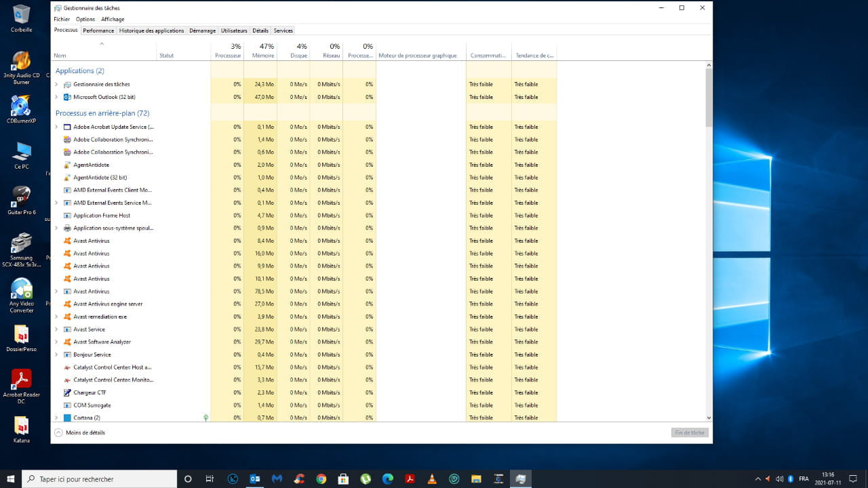This screenshot has height=488, width=868.
Task: Open the Options menu
Action: 85,19
